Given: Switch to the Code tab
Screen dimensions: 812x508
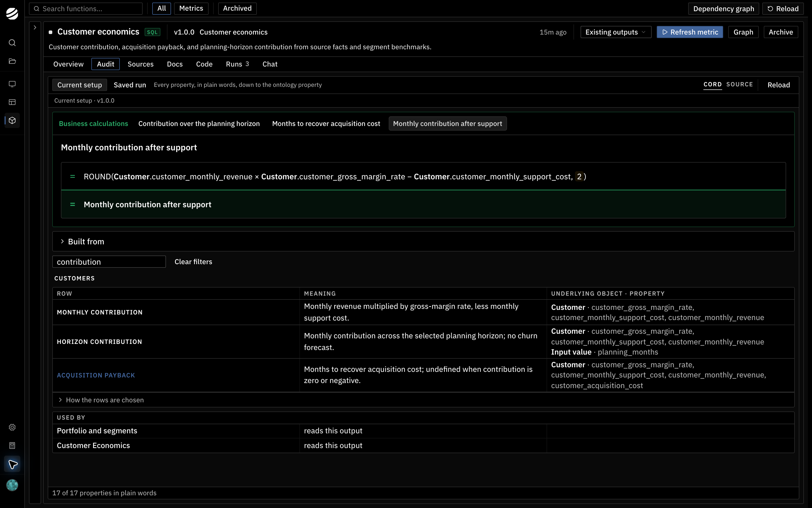Looking at the screenshot, I should point(204,64).
